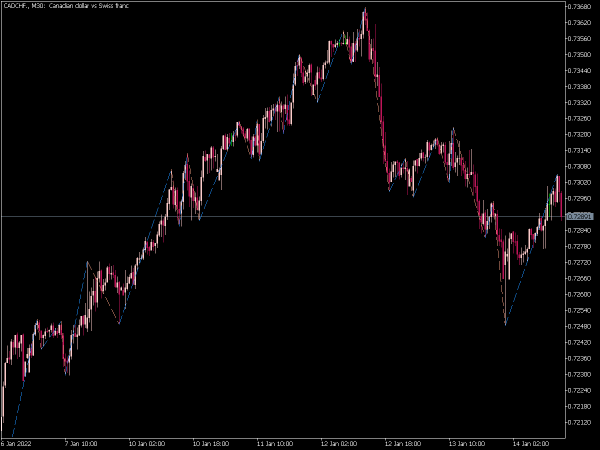Click the 0.73380 price axis label

click(x=580, y=86)
